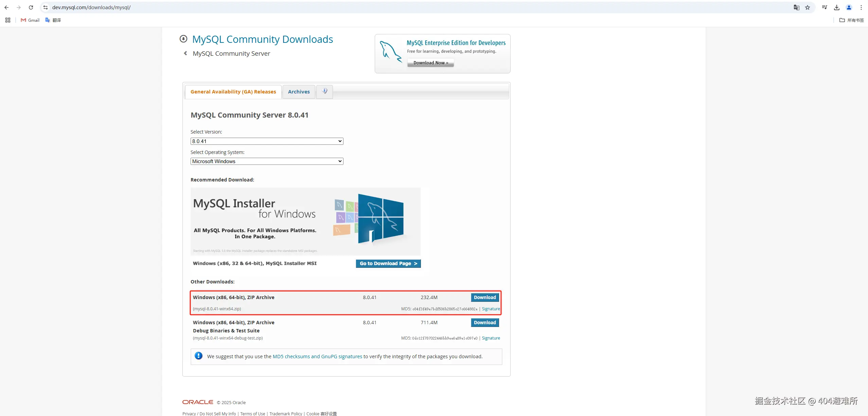Click the back chevron beside MySQL Community Server
Image resolution: width=868 pixels, height=416 pixels.
[185, 53]
